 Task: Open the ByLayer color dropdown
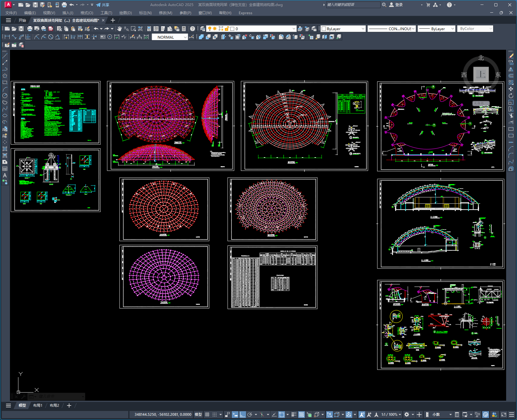point(343,29)
